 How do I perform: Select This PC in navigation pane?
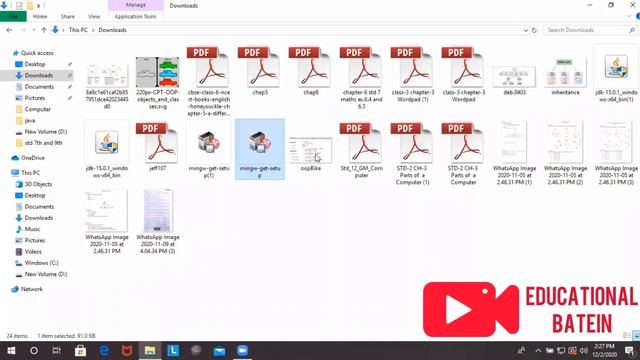tap(30, 173)
